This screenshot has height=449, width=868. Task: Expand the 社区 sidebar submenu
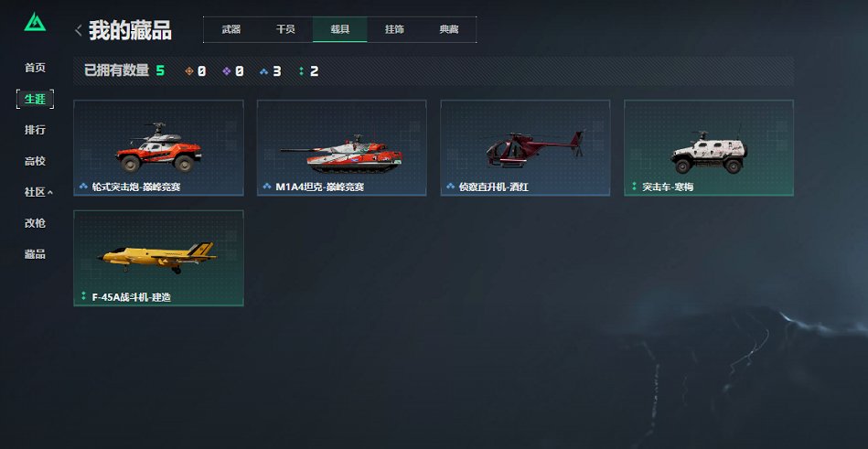click(x=50, y=193)
